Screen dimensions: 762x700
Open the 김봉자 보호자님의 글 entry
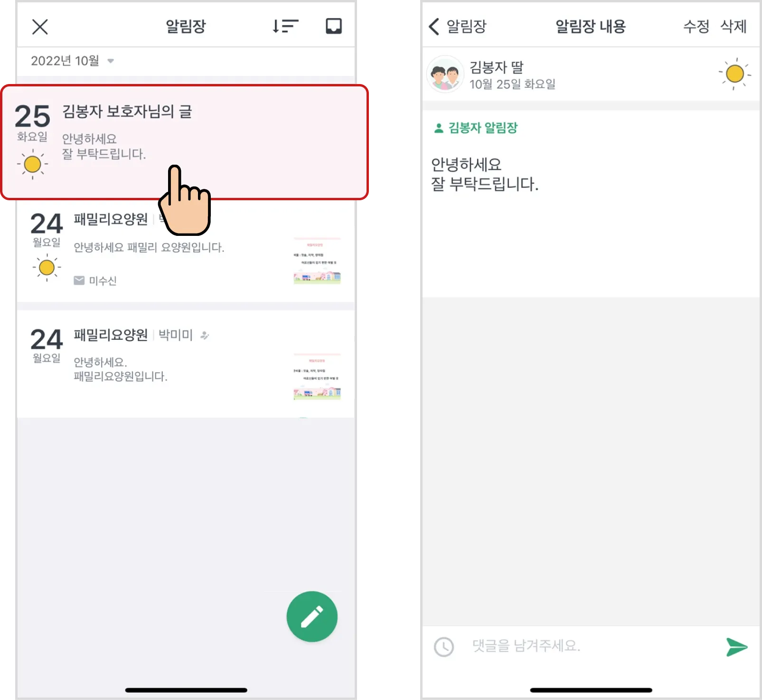click(x=185, y=142)
